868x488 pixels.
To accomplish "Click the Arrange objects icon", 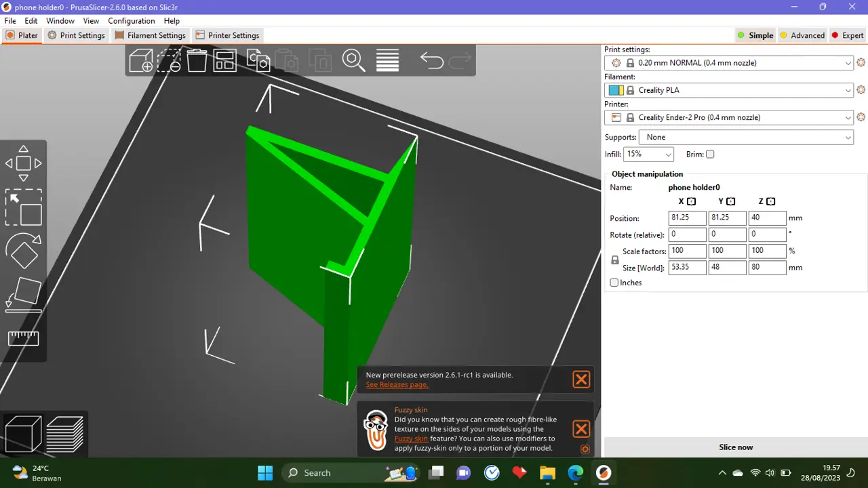I will [x=224, y=60].
